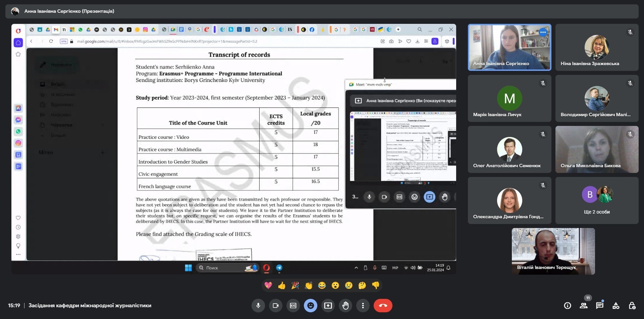Show the participants list panel
The width and height of the screenshot is (644, 319).
[x=584, y=306]
